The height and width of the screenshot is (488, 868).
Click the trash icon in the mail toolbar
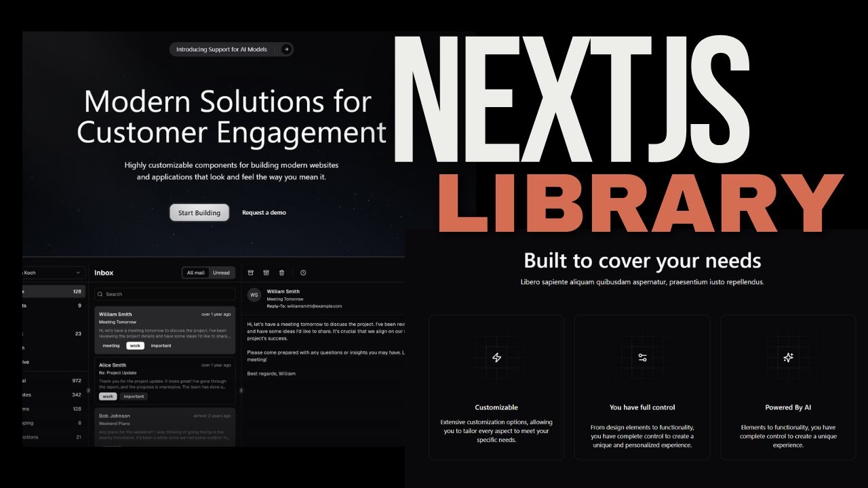(281, 272)
